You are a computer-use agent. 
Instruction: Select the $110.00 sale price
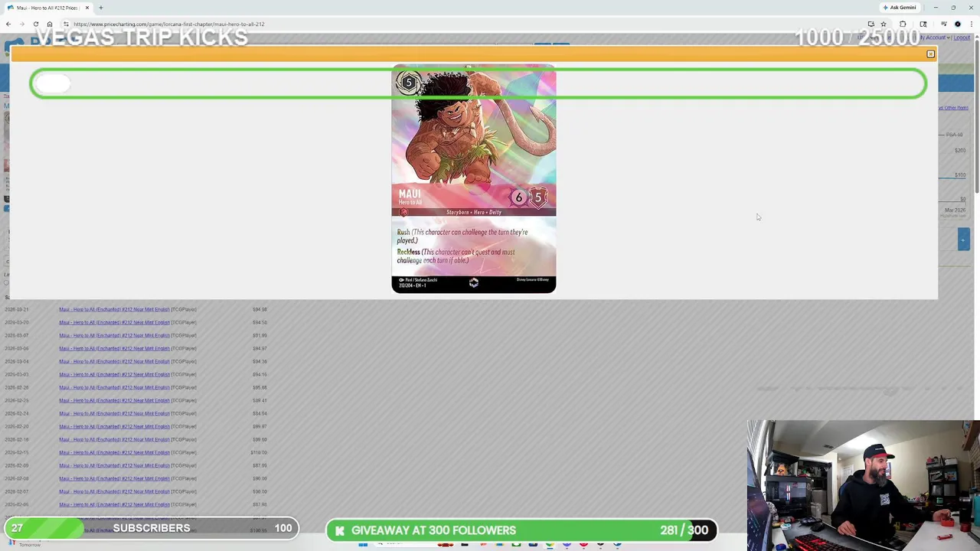[x=259, y=452]
